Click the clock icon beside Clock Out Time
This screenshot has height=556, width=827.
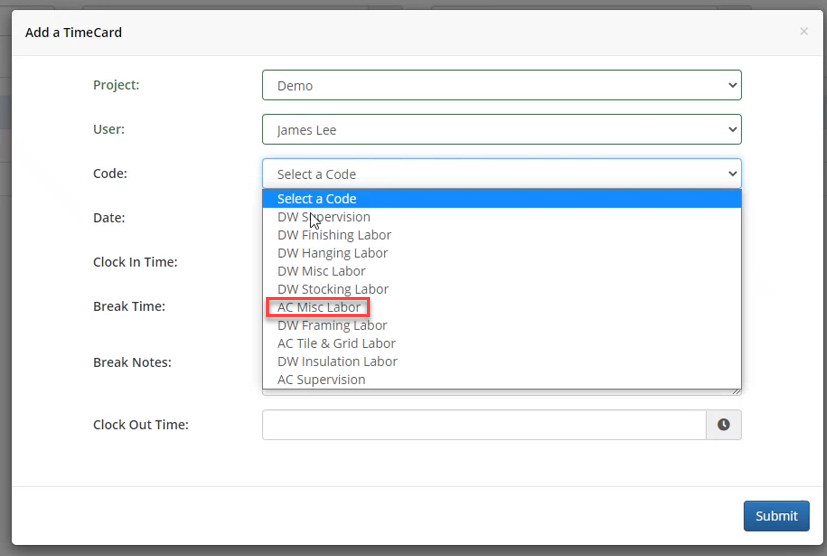click(x=723, y=425)
